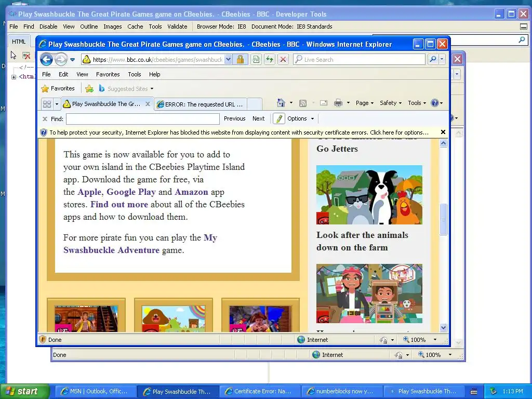Expand the html node in Developer Tools tree
Image resolution: width=532 pixels, height=399 pixels.
(14, 77)
